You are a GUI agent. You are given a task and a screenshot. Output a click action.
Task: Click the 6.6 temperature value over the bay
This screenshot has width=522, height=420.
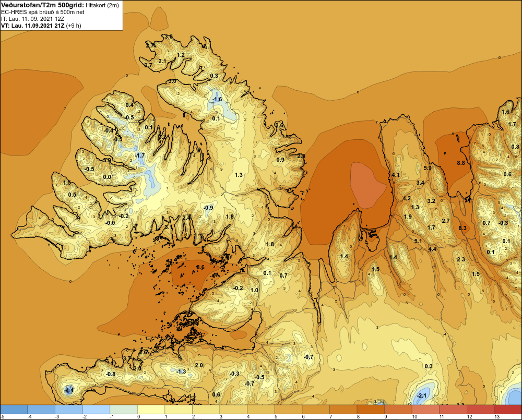point(200,267)
